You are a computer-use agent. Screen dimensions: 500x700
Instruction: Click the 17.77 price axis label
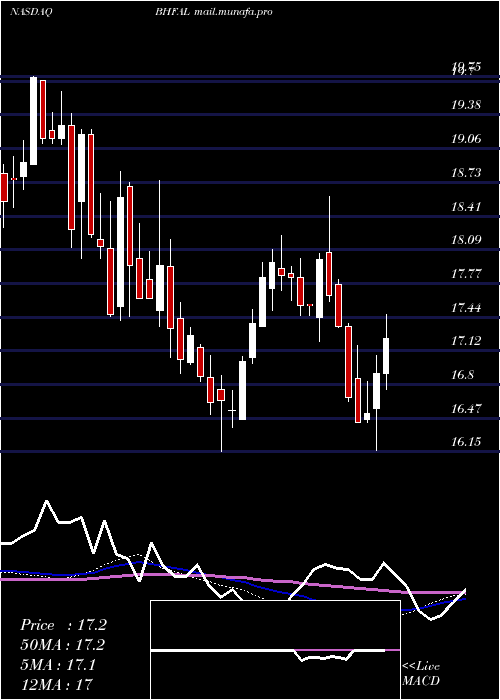tap(466, 274)
